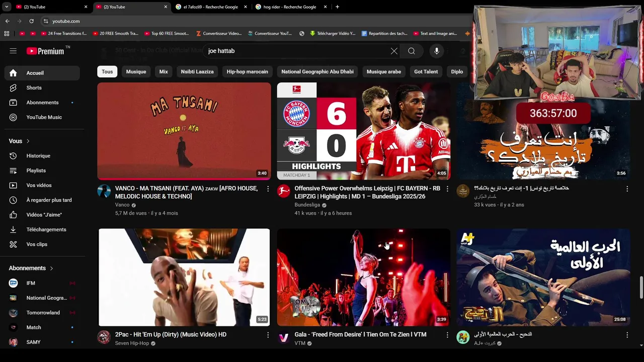This screenshot has width=644, height=362.
Task: Click the YouTube Premium logo
Action: click(46, 51)
